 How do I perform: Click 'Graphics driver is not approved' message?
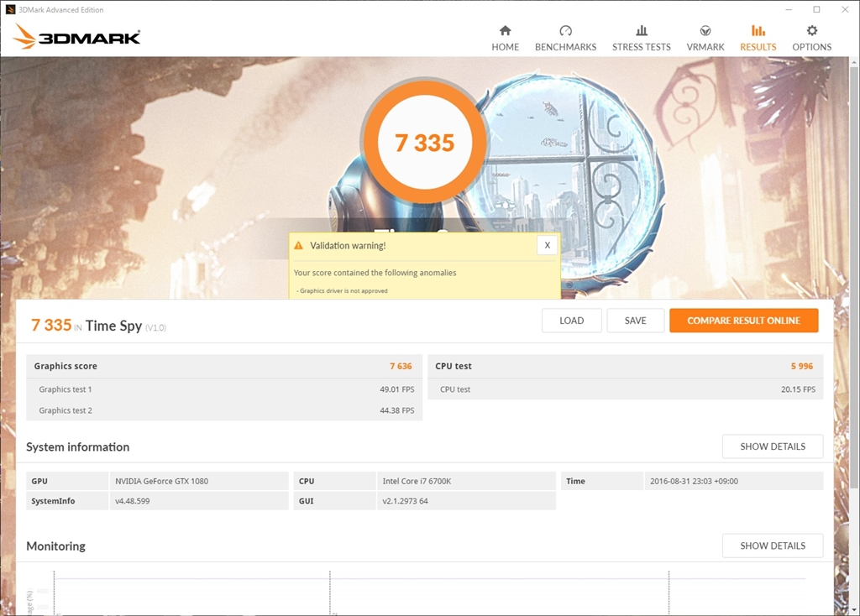(343, 291)
